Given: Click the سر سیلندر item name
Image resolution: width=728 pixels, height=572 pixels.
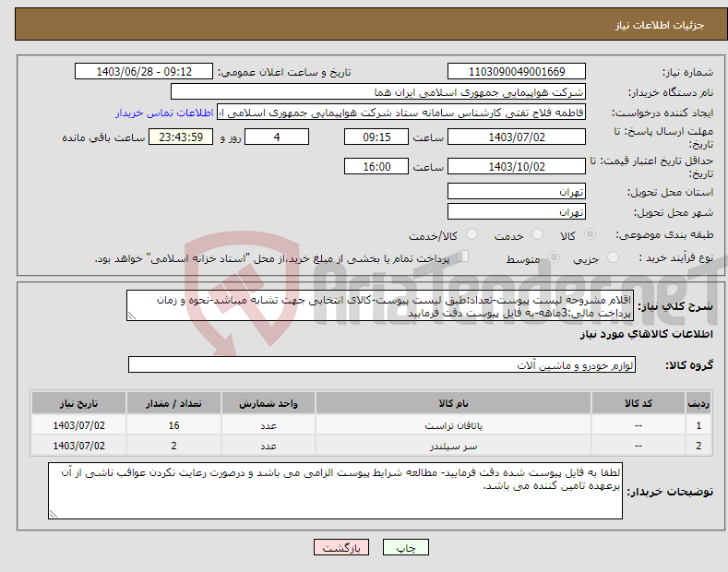Looking at the screenshot, I should pos(453,446).
